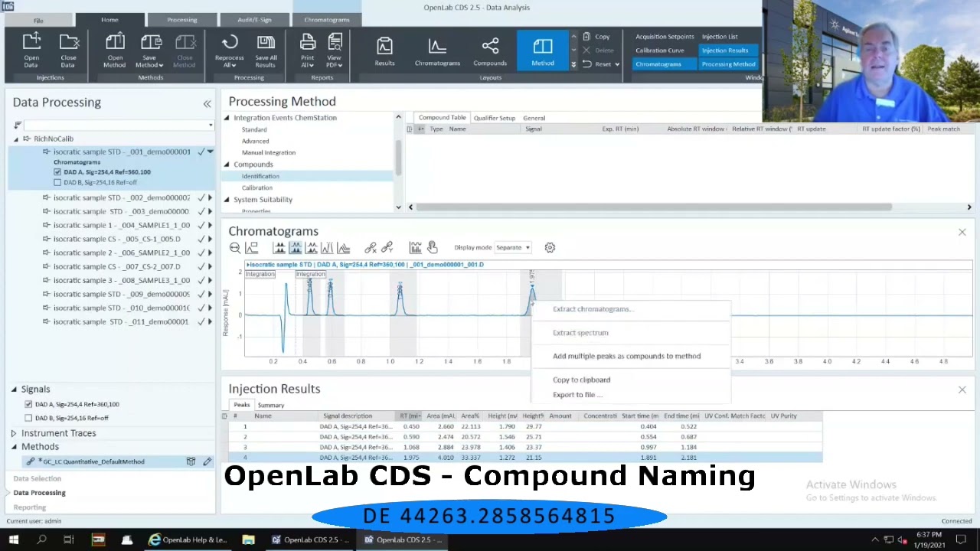Open the Audit/E-Sign ribbon tab
980x551 pixels.
tap(254, 20)
